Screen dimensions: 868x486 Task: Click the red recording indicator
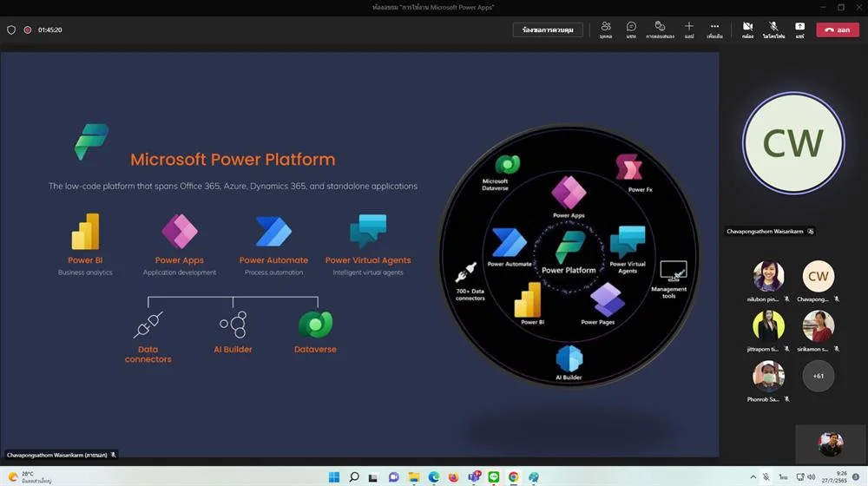coord(27,30)
